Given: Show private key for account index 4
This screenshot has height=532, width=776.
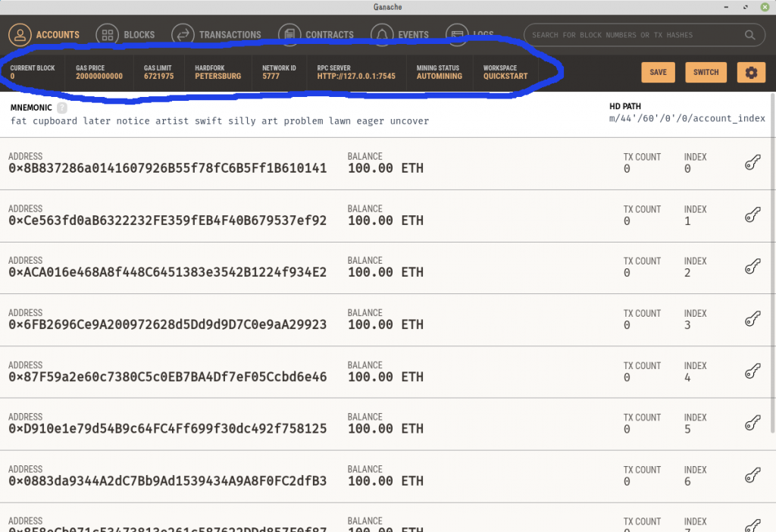Looking at the screenshot, I should (x=753, y=371).
